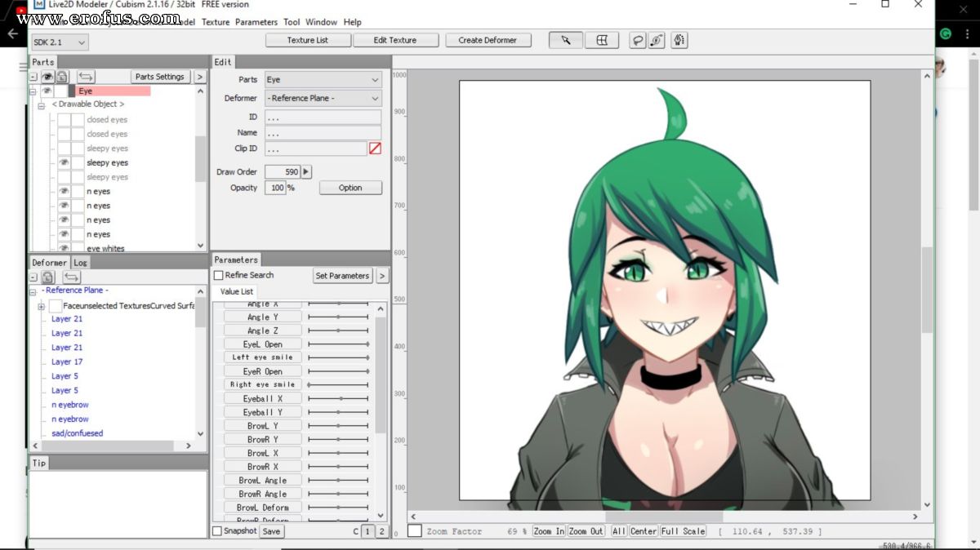This screenshot has height=550, width=980.
Task: Adjust the Angle Y parameter slider
Action: click(x=338, y=317)
